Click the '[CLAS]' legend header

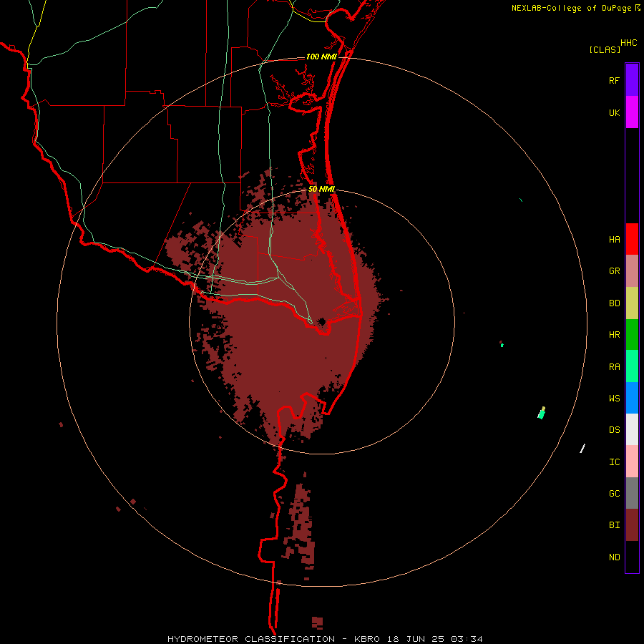point(605,49)
